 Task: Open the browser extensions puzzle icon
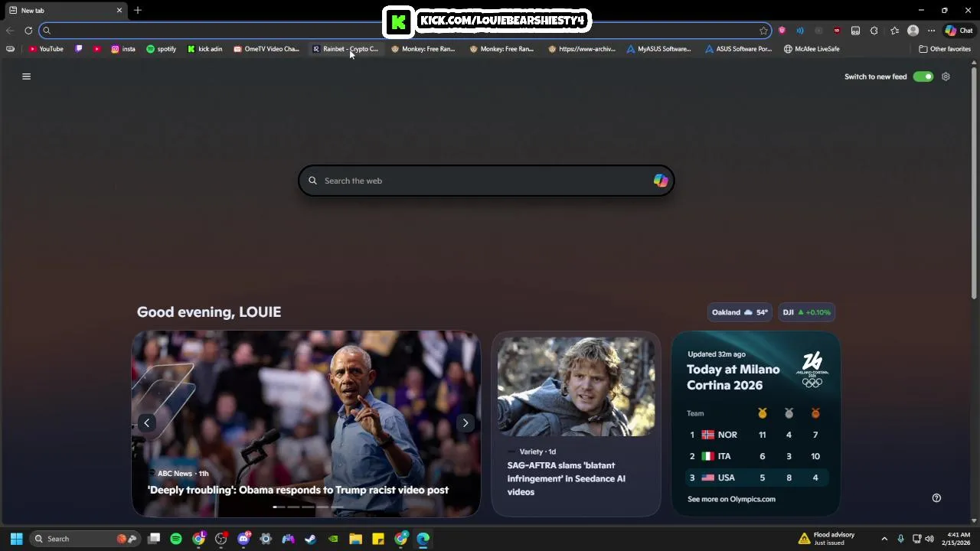coord(874,31)
